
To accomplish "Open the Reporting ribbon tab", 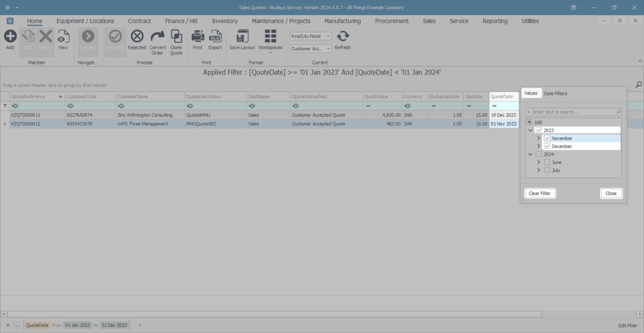I will tap(495, 21).
